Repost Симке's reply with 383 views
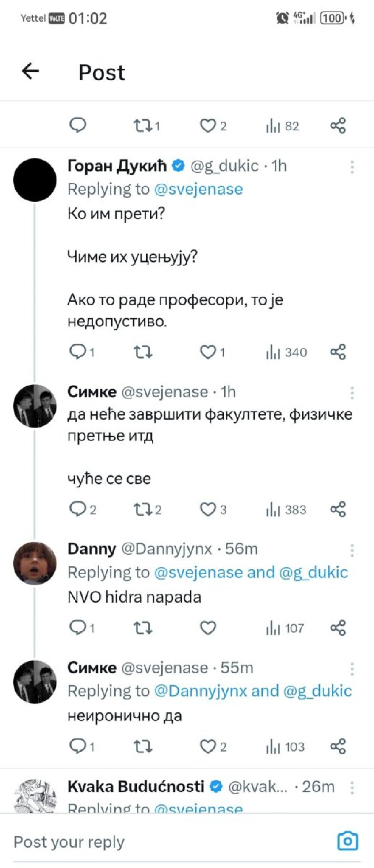This screenshot has height=868, width=374. pyautogui.click(x=147, y=509)
